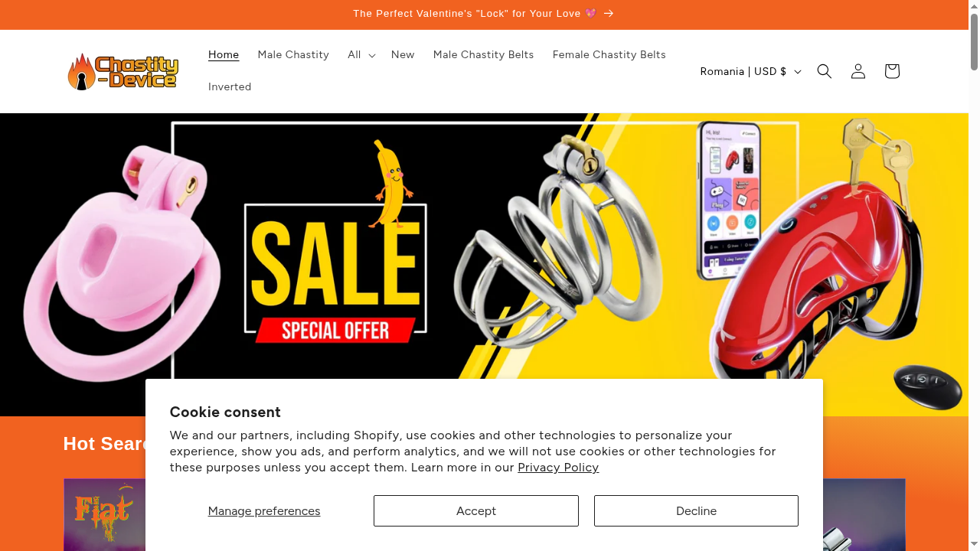Go to the Home menu item

[224, 55]
